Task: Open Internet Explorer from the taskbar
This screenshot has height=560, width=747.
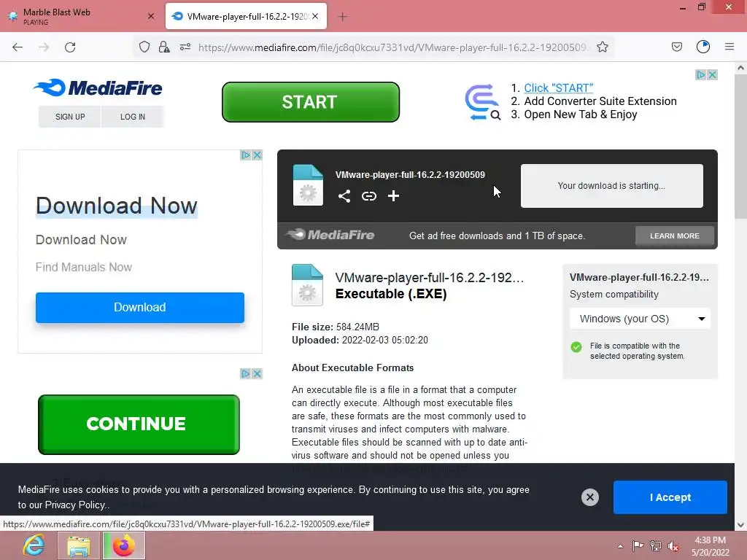Action: coord(34,545)
